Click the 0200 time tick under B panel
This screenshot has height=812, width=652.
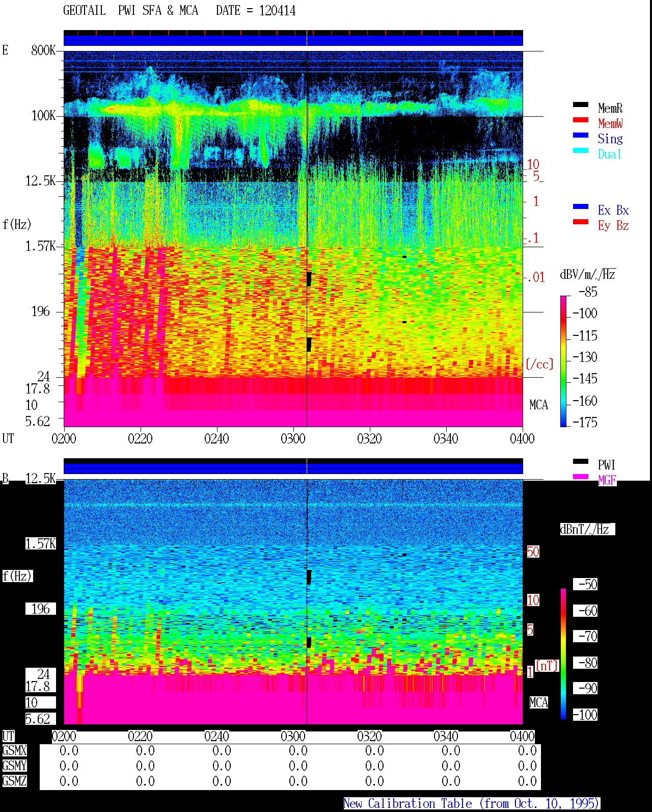[x=64, y=737]
